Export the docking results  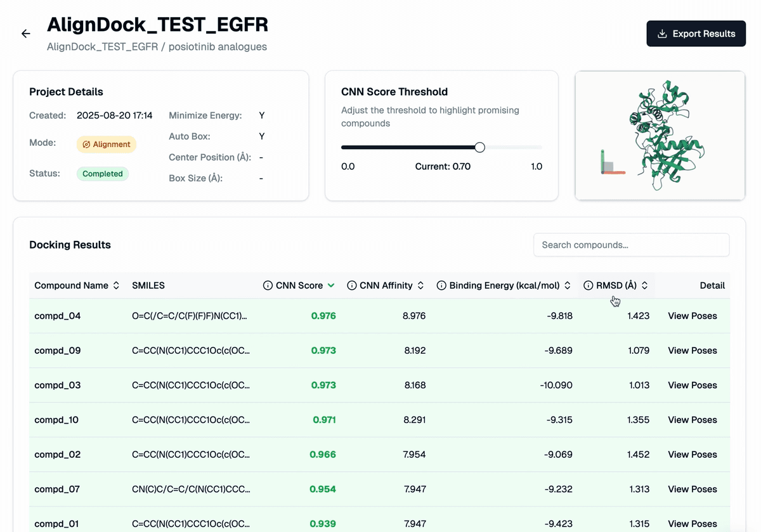pyautogui.click(x=696, y=34)
